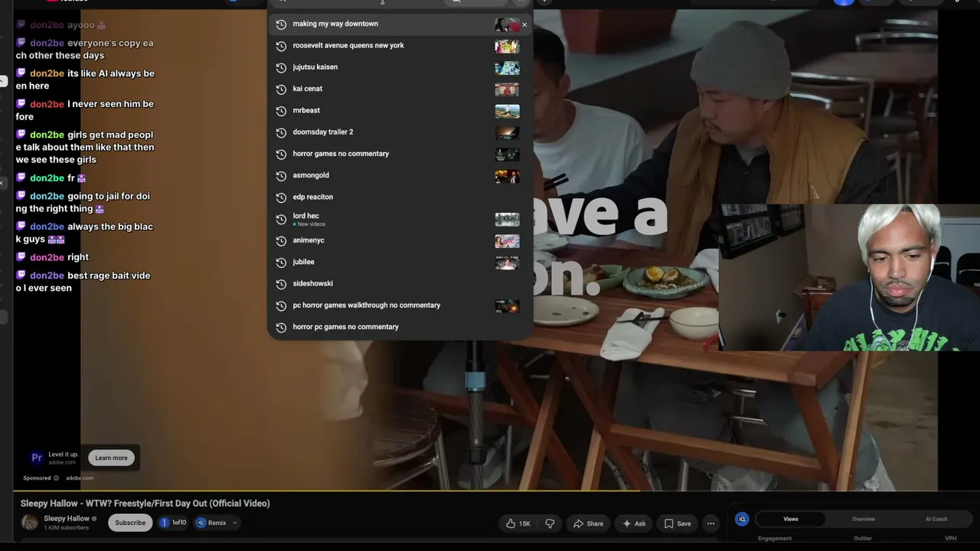Click the "animenyc" suggestion text

(x=309, y=240)
